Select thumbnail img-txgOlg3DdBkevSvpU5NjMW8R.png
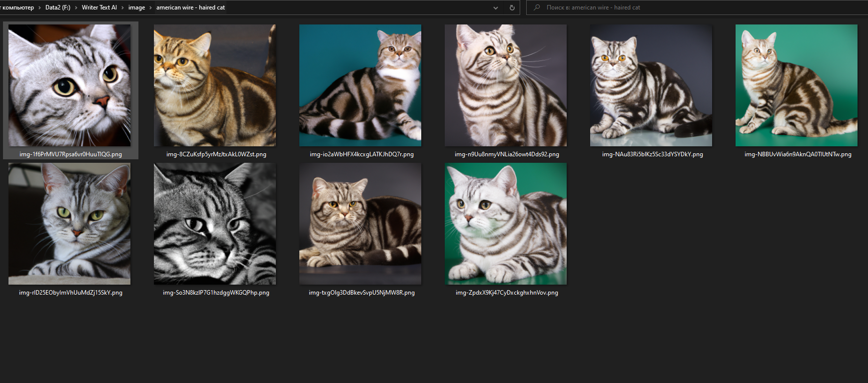 (360, 224)
